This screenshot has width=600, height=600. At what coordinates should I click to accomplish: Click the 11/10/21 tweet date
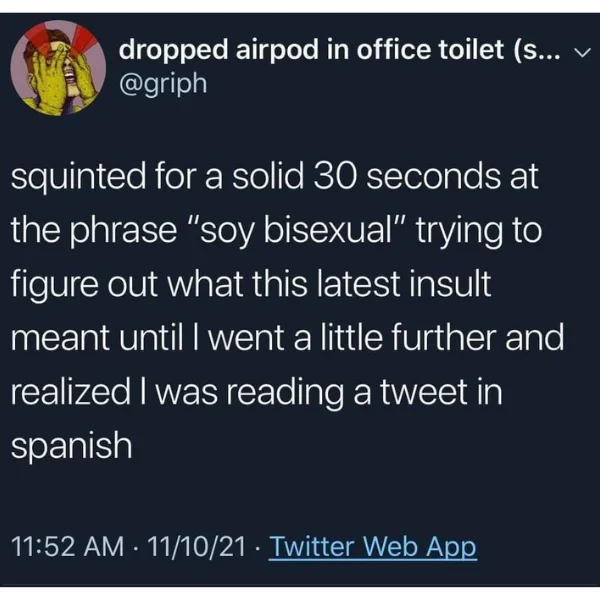click(196, 546)
